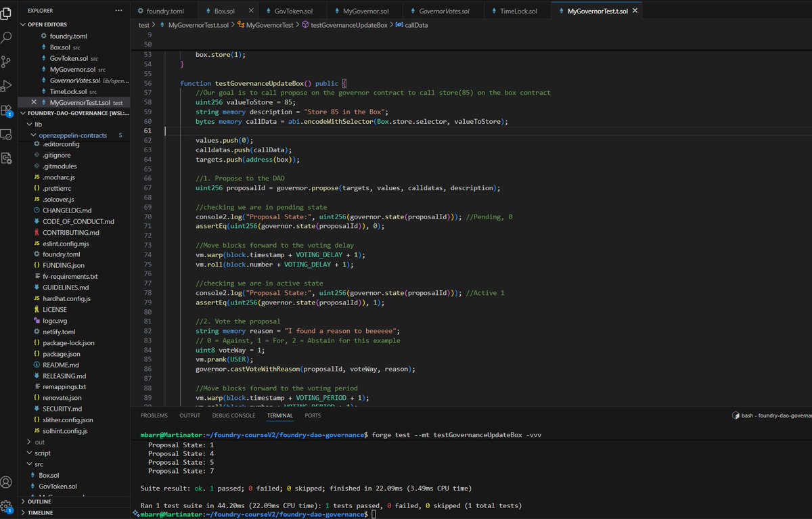Open the remappings.txt file
This screenshot has height=519, width=812.
[x=64, y=387]
